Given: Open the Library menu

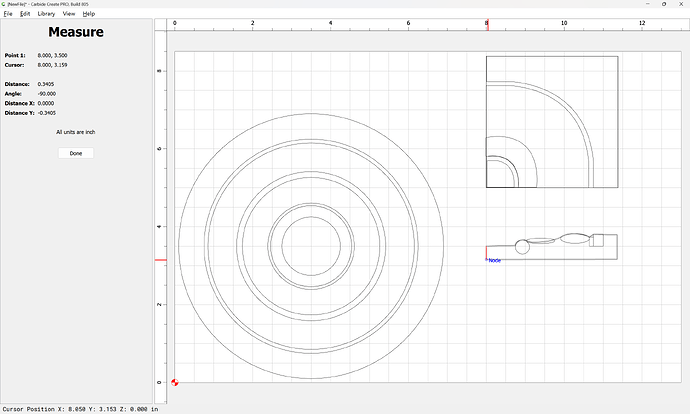Looking at the screenshot, I should pos(46,14).
